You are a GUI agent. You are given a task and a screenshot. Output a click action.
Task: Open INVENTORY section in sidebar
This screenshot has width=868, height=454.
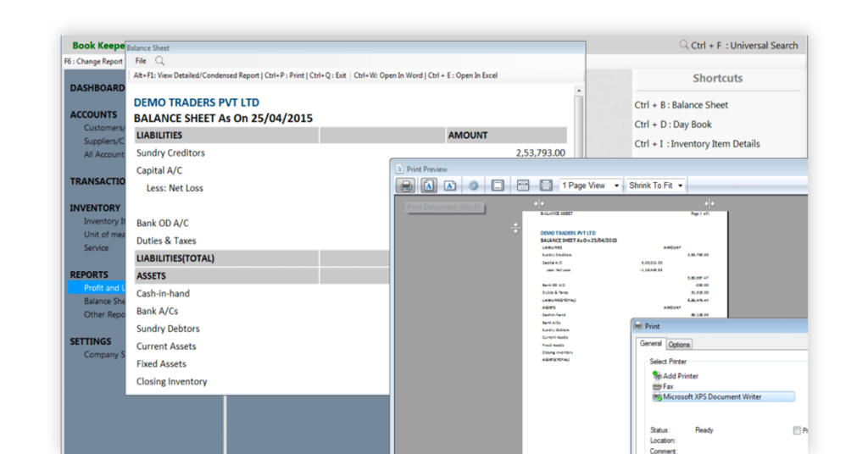click(x=95, y=208)
